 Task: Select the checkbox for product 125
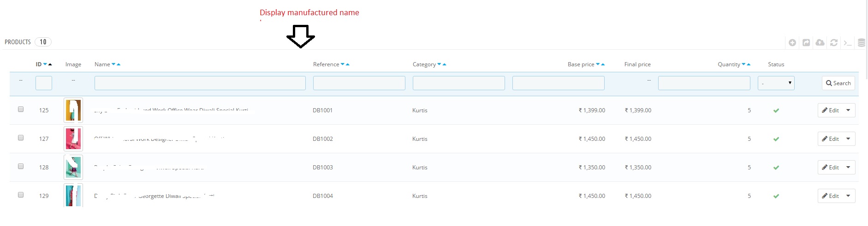pos(21,110)
